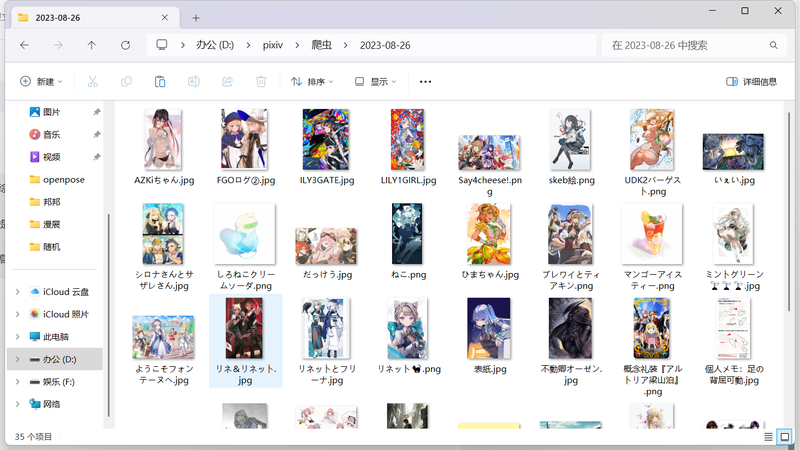Viewport: 800px width, 450px height.
Task: Select skeb絵.png thumbnail
Action: pos(570,139)
